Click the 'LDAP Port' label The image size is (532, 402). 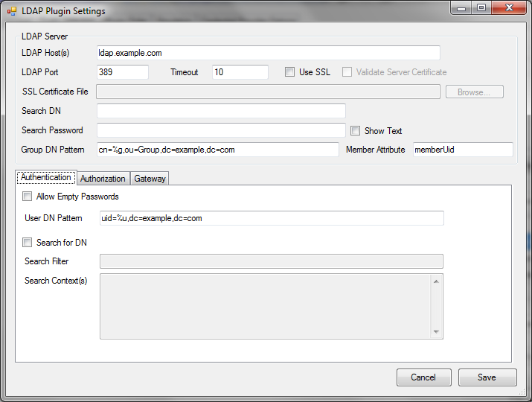pos(40,72)
